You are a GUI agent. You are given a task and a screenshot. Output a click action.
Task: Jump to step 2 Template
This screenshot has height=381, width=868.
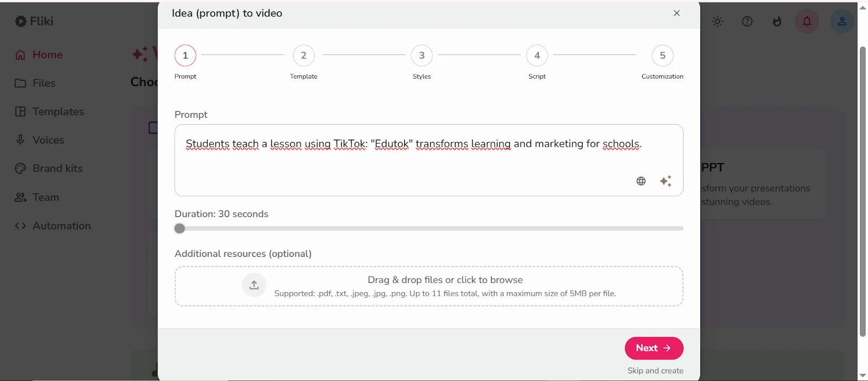tap(304, 55)
